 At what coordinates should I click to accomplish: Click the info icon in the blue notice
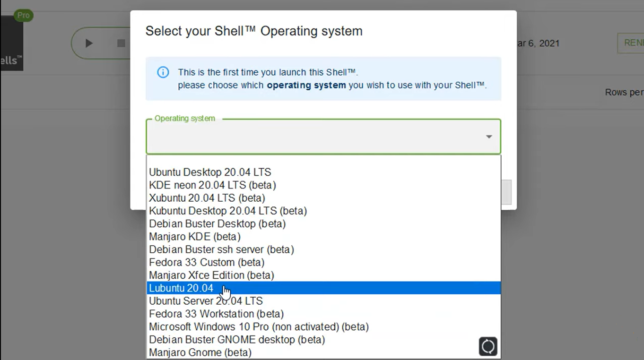tap(163, 72)
